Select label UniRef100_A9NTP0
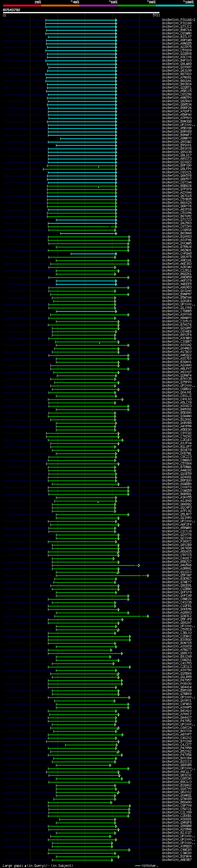 pos(177,98)
